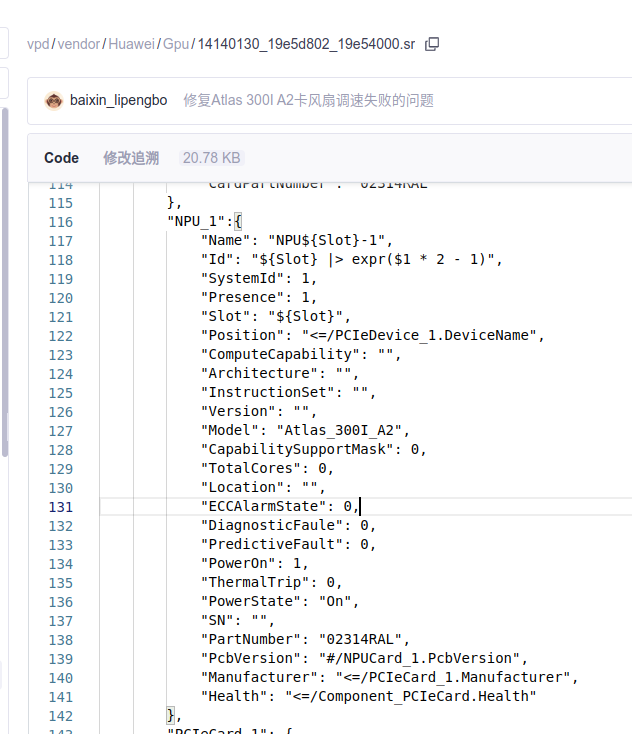Open the Gpu breadcrumb folder

click(176, 44)
